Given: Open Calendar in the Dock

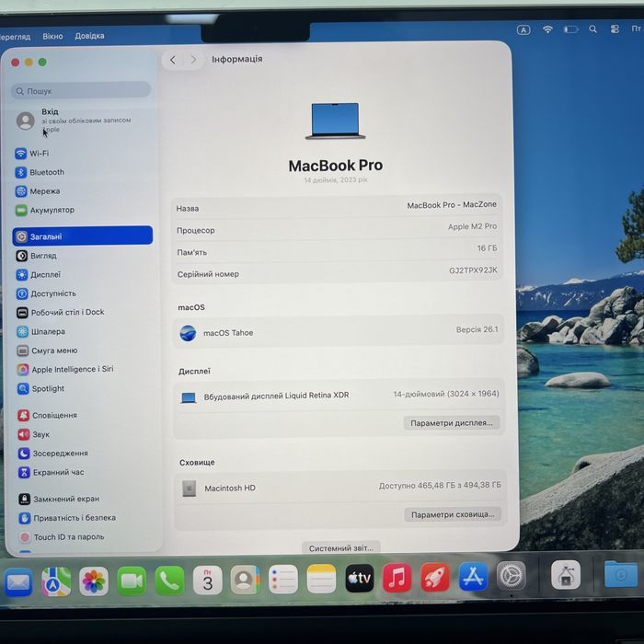Looking at the screenshot, I should [x=208, y=580].
